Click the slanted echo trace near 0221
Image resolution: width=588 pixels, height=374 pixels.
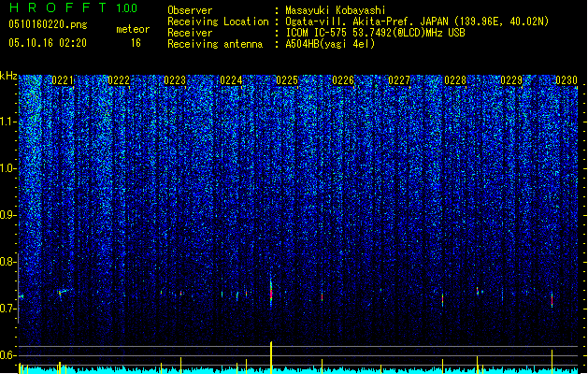(x=64, y=291)
